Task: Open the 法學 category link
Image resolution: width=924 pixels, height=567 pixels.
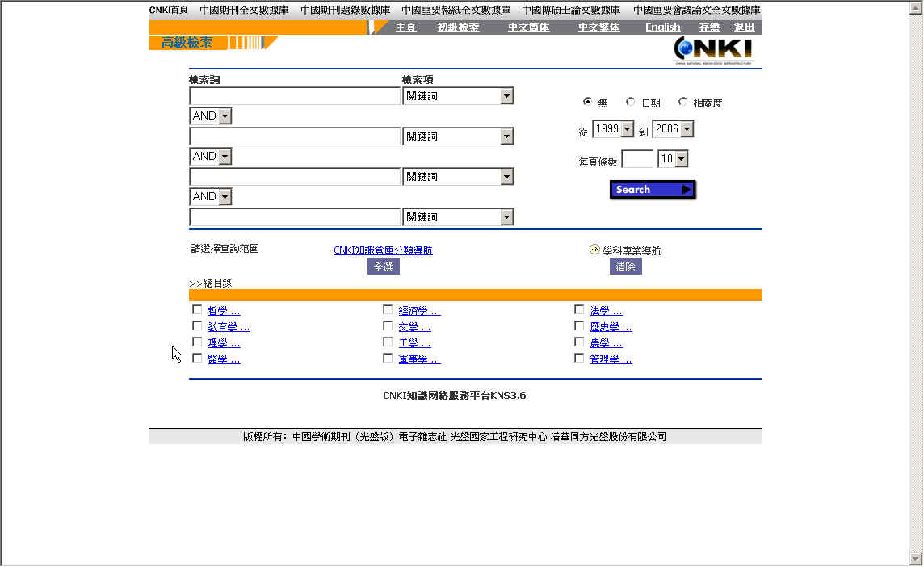Action: pos(606,311)
